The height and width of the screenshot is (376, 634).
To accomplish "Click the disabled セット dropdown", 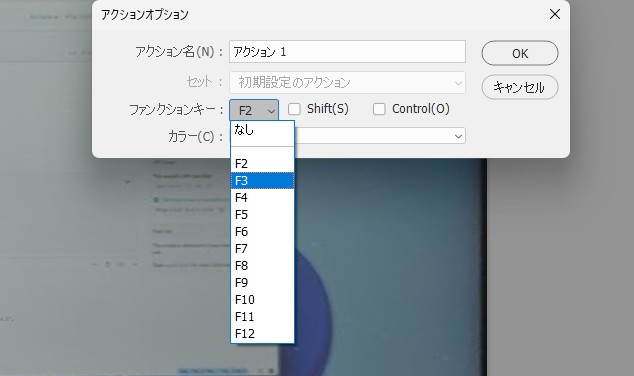I will pyautogui.click(x=347, y=82).
